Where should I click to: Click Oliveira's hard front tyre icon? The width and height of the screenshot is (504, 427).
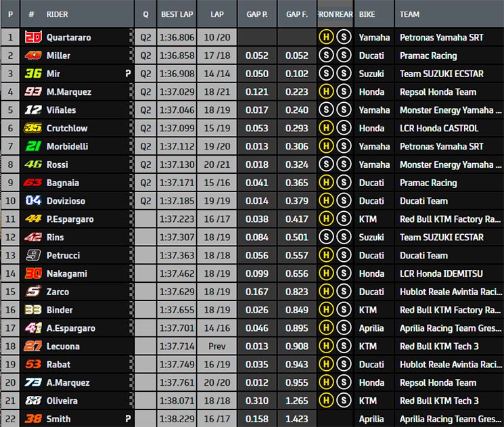point(326,401)
